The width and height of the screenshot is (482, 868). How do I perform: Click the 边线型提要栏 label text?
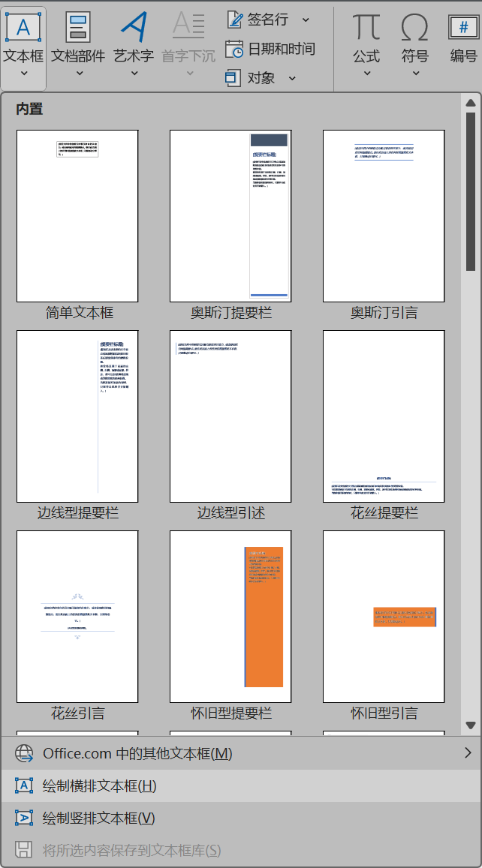[x=78, y=513]
